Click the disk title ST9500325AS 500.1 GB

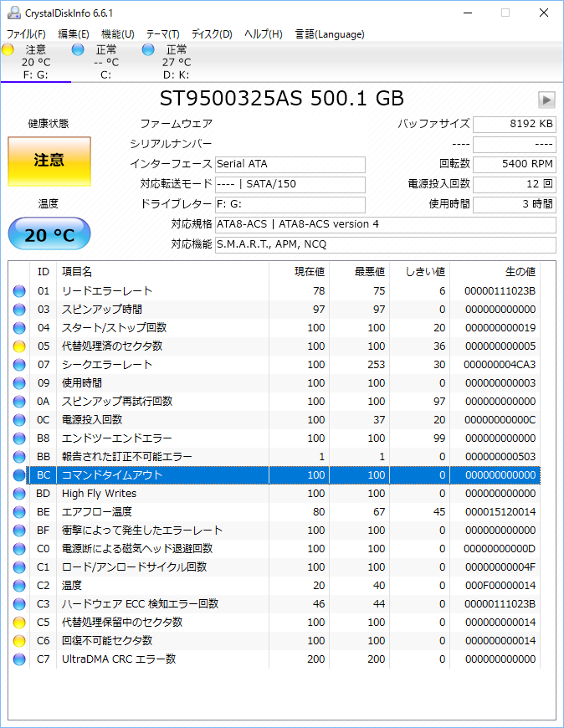(281, 99)
